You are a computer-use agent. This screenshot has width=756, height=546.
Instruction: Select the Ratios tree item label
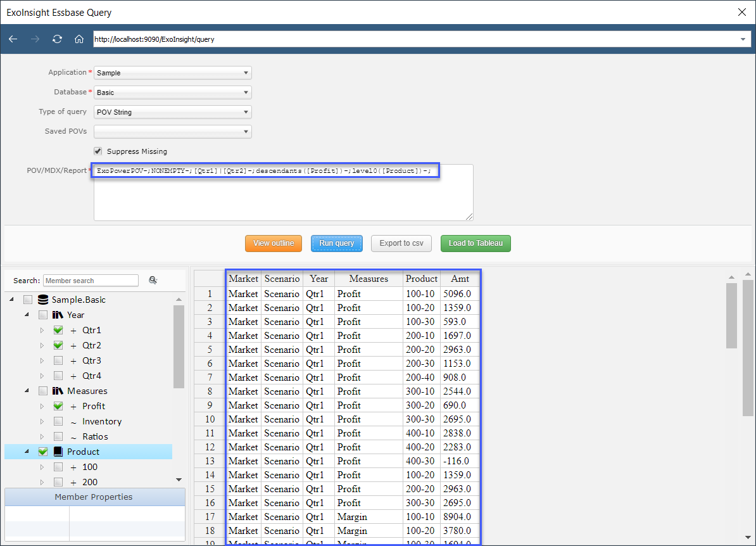pos(95,436)
